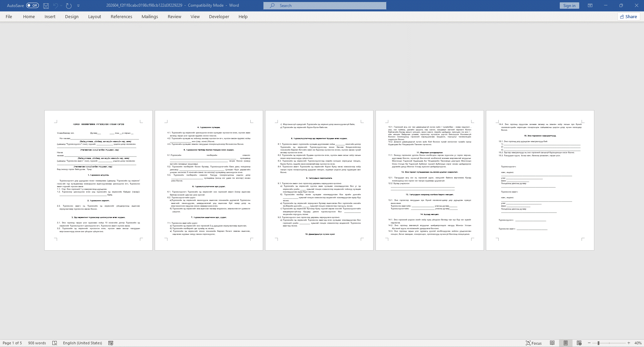Click the Sign in button

point(569,6)
